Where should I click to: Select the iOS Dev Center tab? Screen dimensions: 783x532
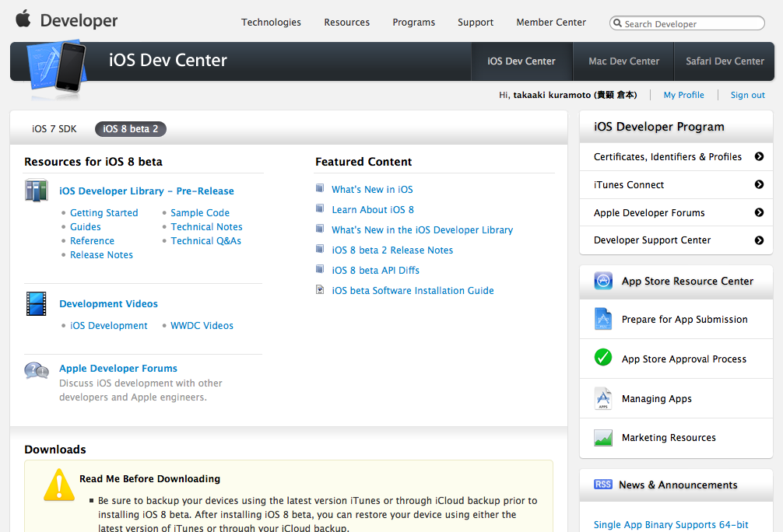(x=521, y=61)
